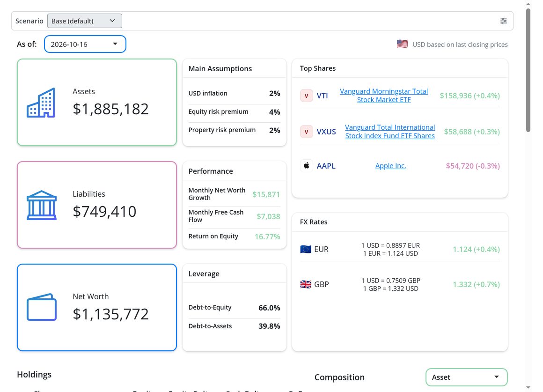Screen dimensions: 543x392
Task: Click the AAPL ticker symbol
Action: (x=326, y=166)
